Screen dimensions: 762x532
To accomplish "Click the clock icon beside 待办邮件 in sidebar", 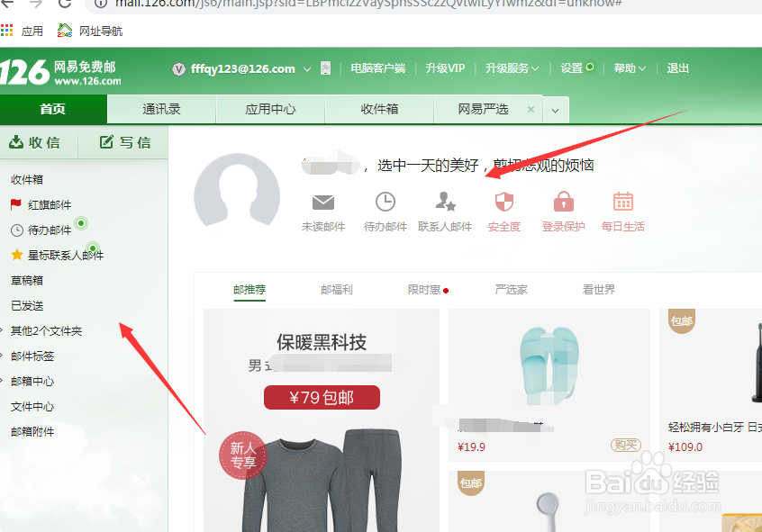I will [17, 230].
